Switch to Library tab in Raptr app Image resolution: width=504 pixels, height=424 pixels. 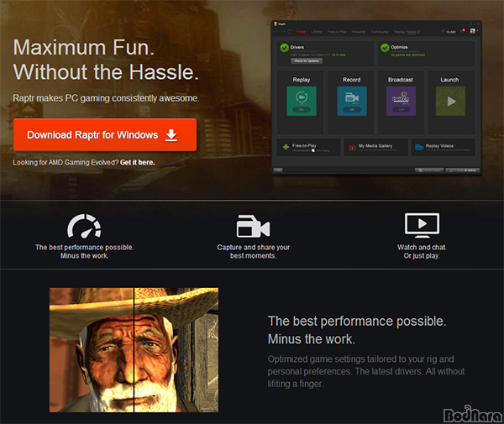coord(317,32)
